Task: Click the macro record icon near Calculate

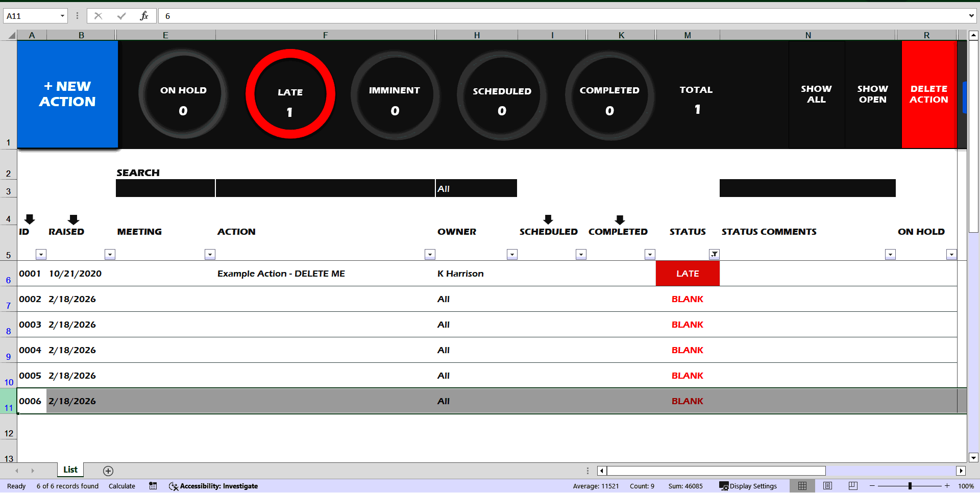Action: click(153, 486)
